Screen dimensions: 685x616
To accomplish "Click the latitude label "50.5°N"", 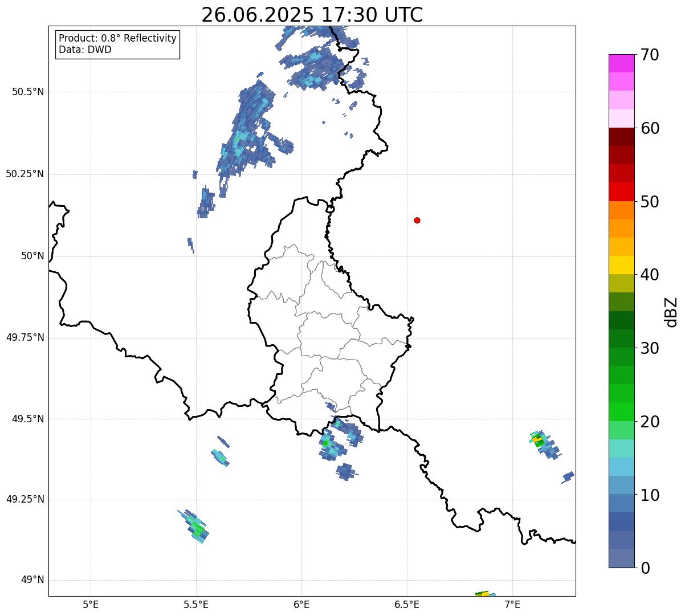I will (28, 92).
